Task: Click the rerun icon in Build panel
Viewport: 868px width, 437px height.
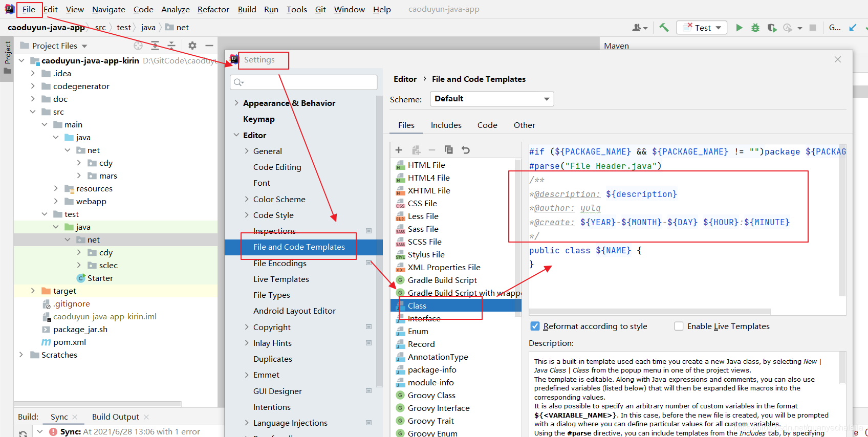Action: tap(23, 433)
